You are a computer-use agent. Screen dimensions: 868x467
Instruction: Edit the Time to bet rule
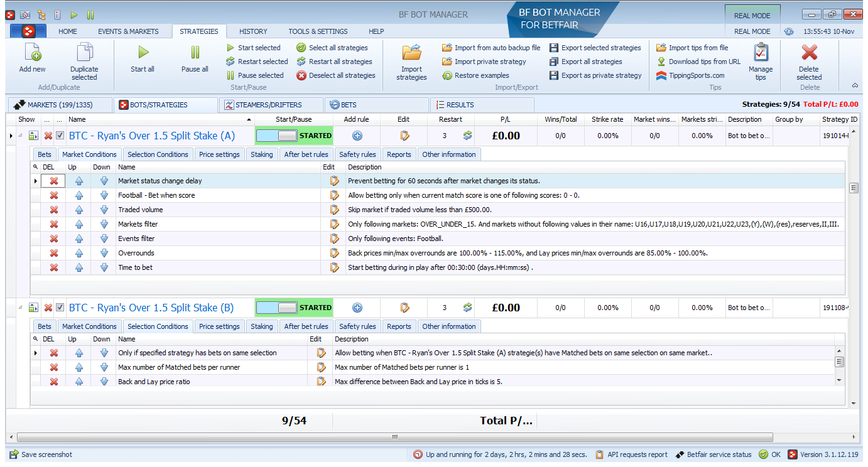334,267
